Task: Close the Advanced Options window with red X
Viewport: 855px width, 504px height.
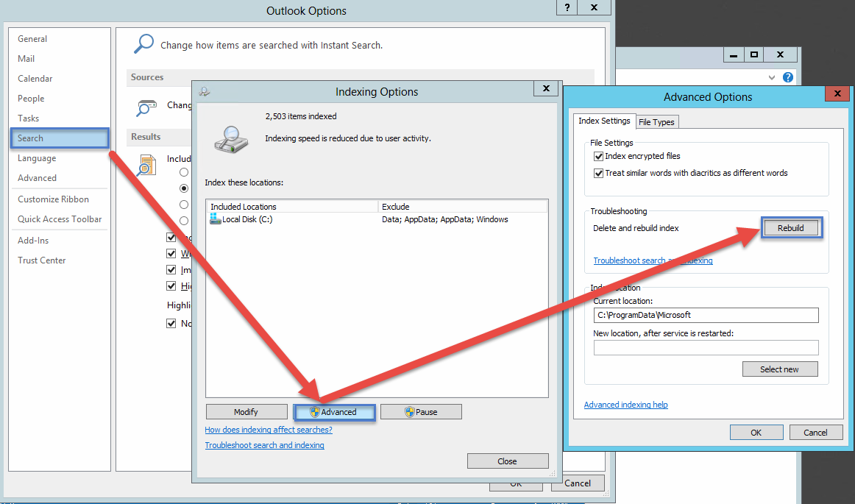Action: (837, 93)
